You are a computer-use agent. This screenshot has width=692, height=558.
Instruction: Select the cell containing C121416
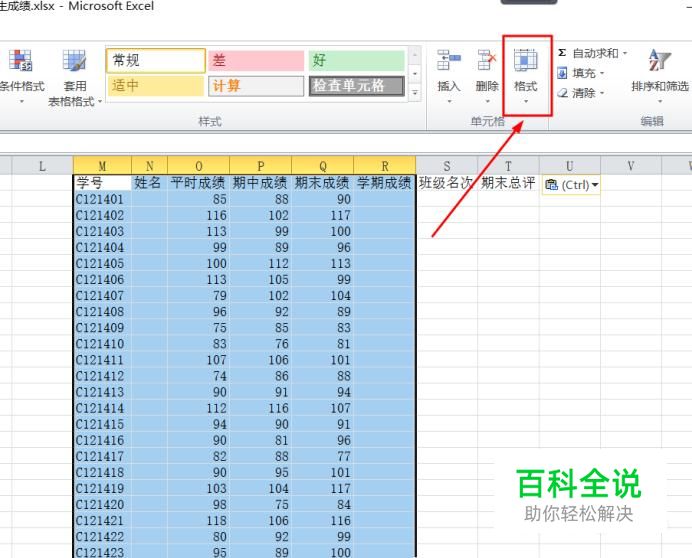[102, 441]
